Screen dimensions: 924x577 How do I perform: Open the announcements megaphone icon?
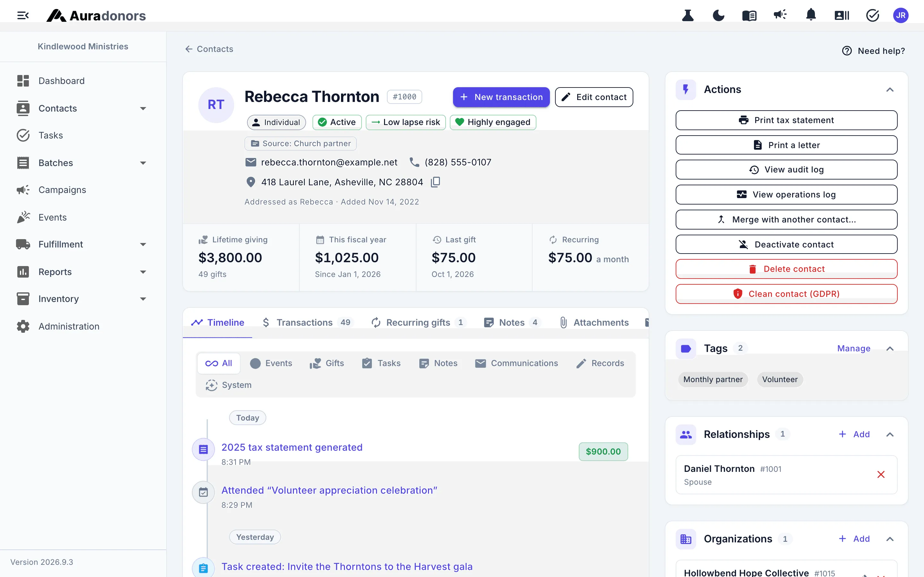click(780, 15)
